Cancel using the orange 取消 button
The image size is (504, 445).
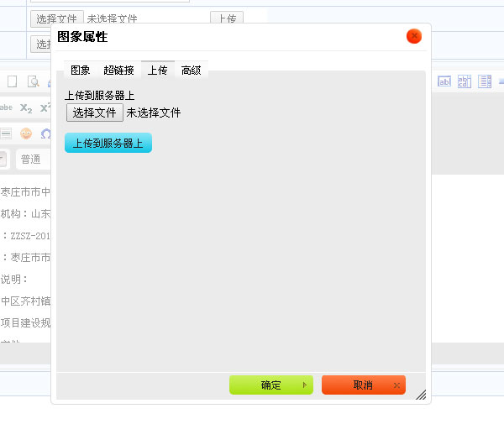click(363, 385)
